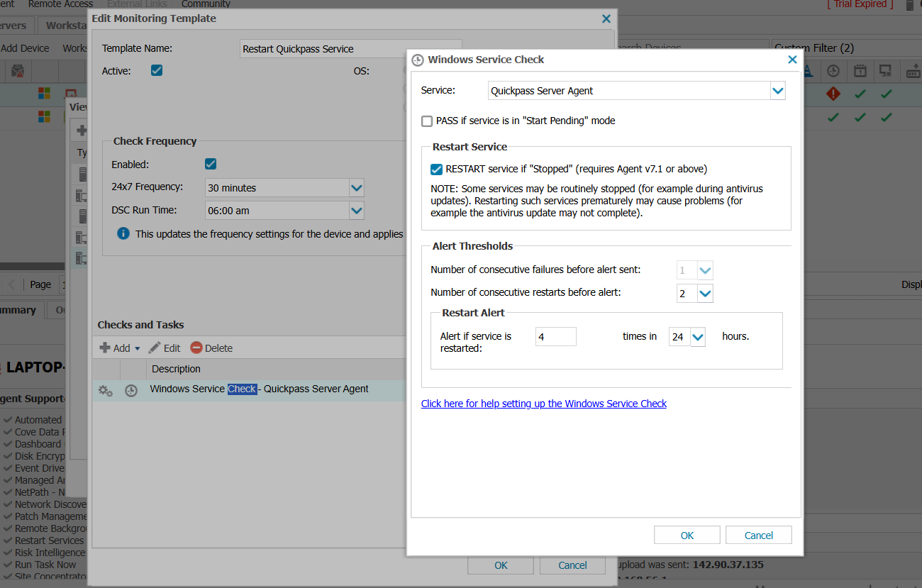The width and height of the screenshot is (922, 588).
Task: Click the Windows logo in the second device row
Action: pyautogui.click(x=44, y=116)
